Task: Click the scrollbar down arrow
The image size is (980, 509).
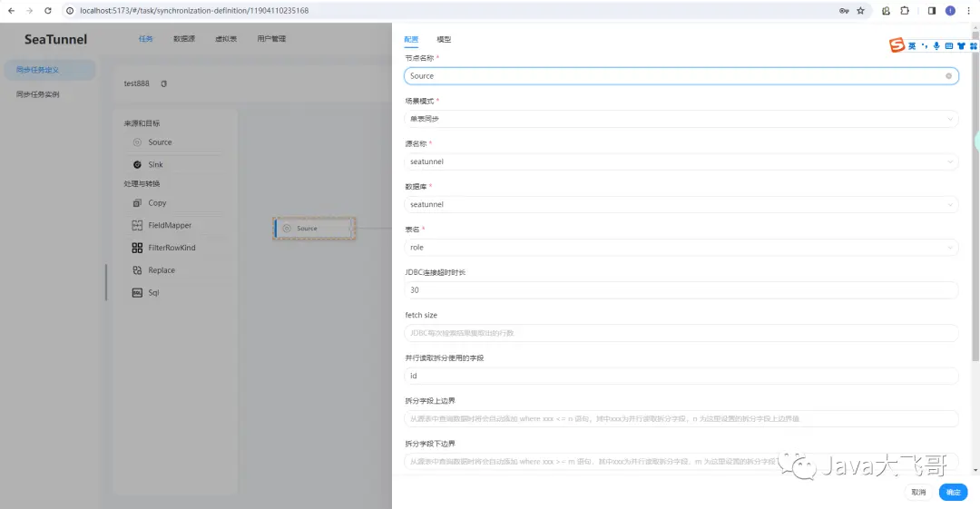Action: point(975,470)
